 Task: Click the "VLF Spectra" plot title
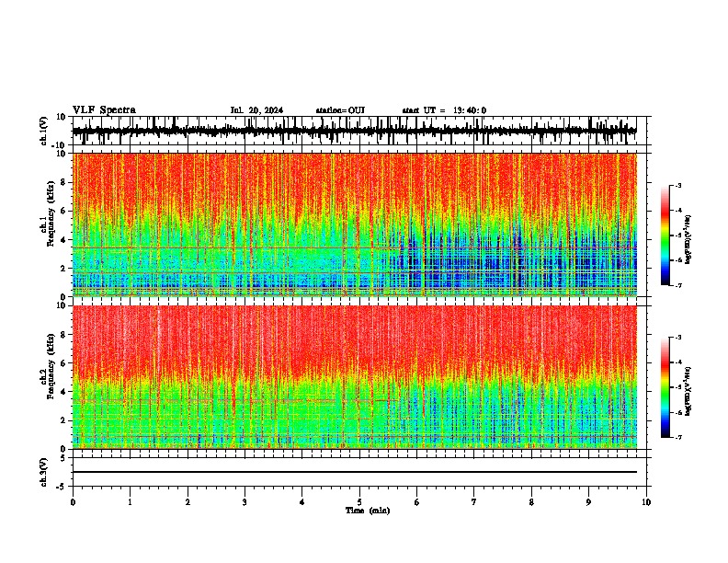104,109
